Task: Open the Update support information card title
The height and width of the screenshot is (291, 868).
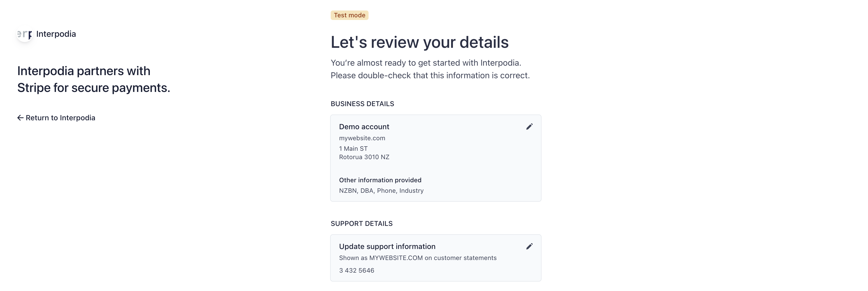Action: point(387,247)
